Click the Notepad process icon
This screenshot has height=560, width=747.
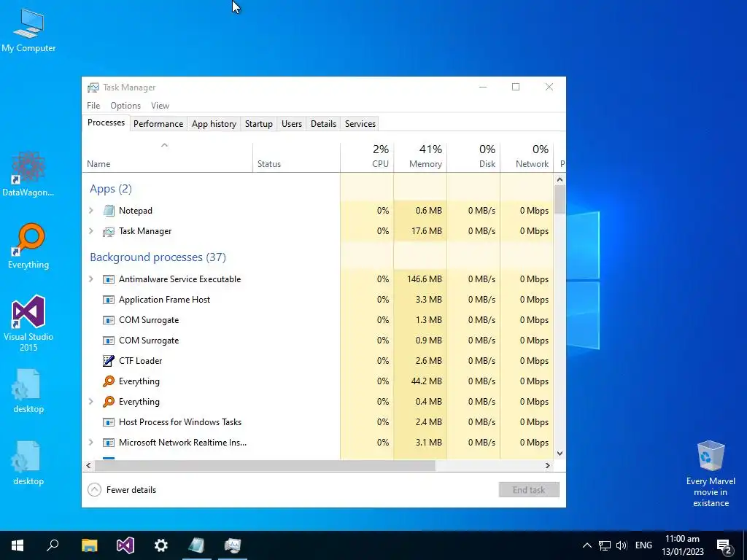109,211
